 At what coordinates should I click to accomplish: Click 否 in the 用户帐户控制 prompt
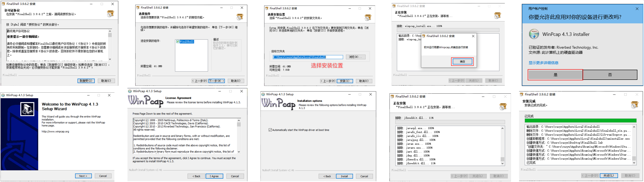tap(610, 75)
